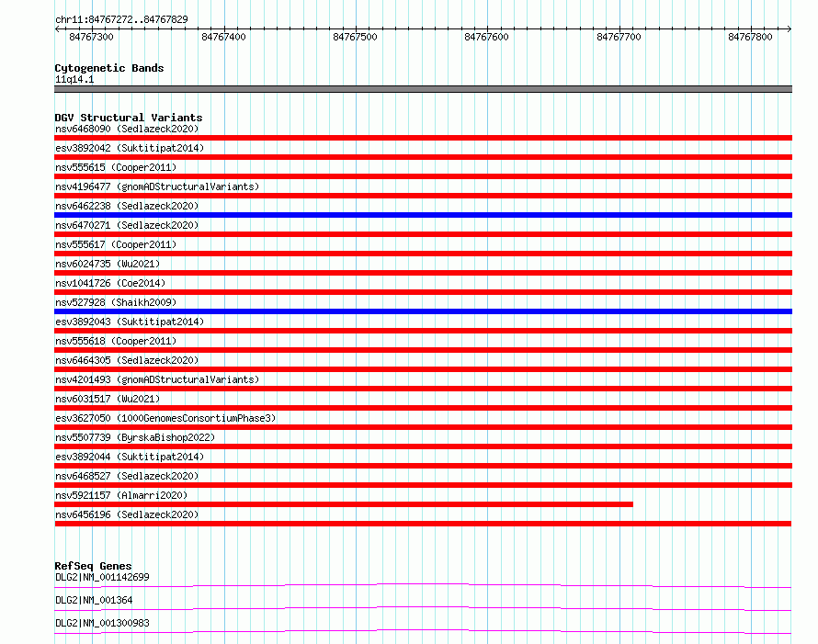Select the 11q14.1 cytogenetic band bar
Viewport: 818px width, 644px height.
[423, 89]
